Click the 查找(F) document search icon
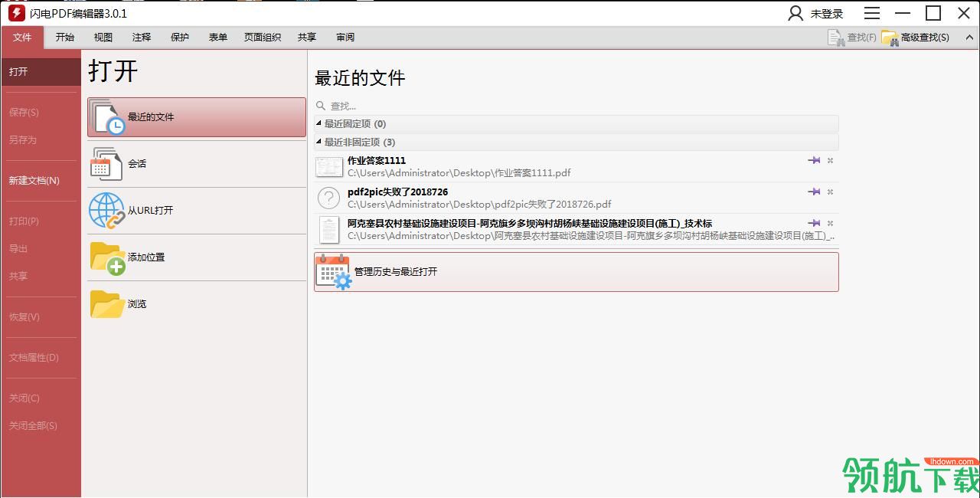980x498 pixels. pos(836,38)
